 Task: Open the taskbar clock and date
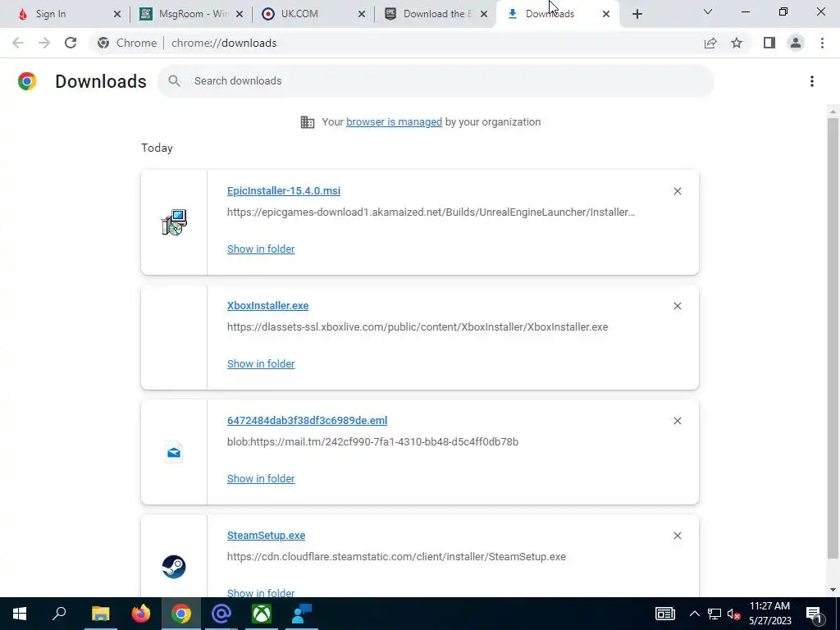[x=769, y=614]
